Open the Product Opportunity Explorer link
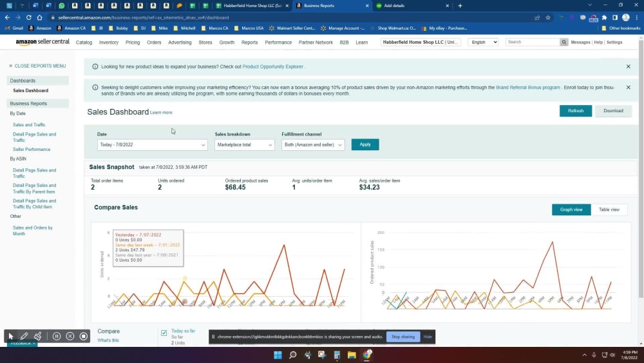 (272, 66)
